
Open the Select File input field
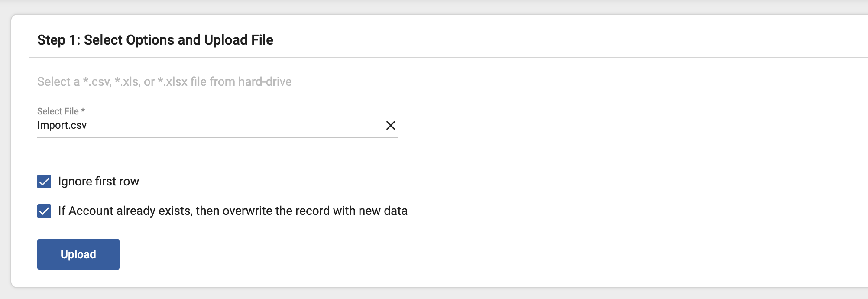(x=208, y=126)
